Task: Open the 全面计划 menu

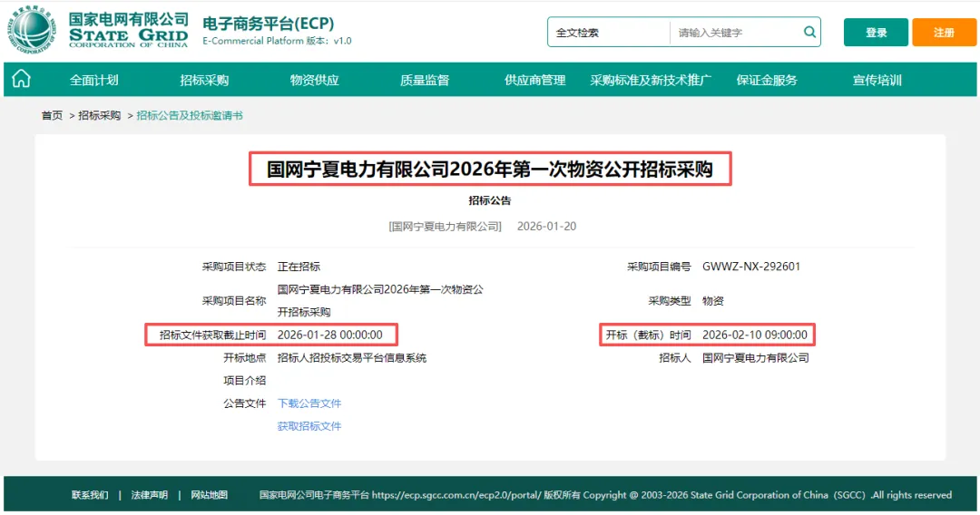Action: tap(93, 80)
